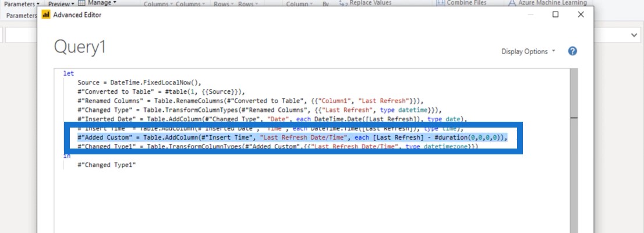
Task: Click the Advanced Editor title text
Action: (77, 15)
